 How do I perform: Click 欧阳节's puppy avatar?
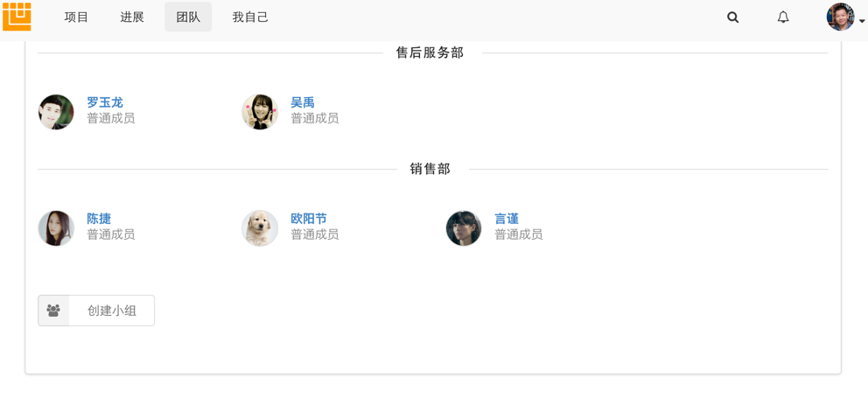(x=260, y=228)
